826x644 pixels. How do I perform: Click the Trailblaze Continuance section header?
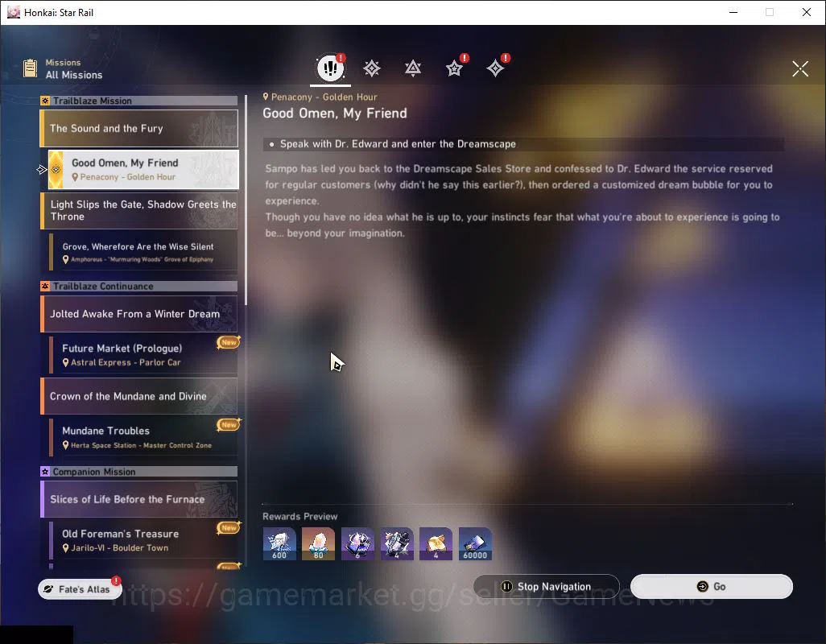tap(139, 286)
